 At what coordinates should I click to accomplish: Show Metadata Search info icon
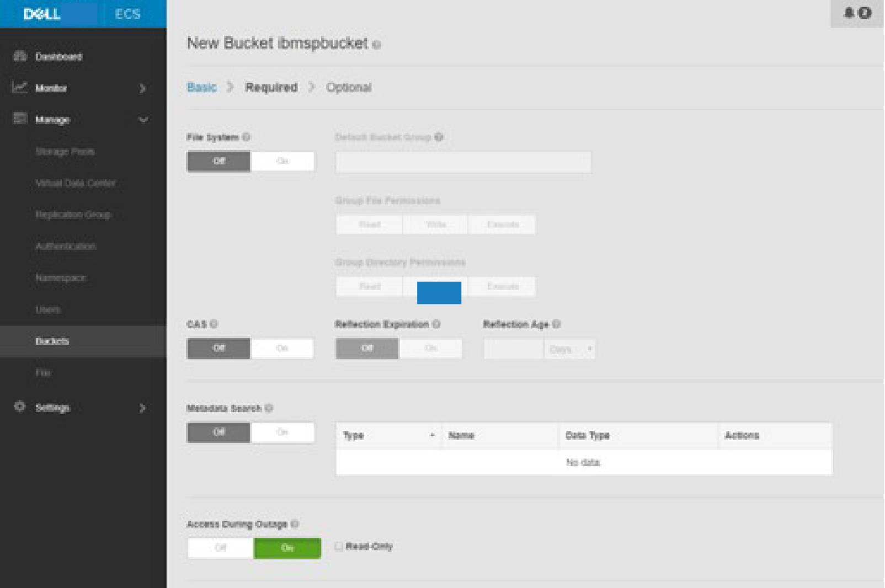click(269, 408)
